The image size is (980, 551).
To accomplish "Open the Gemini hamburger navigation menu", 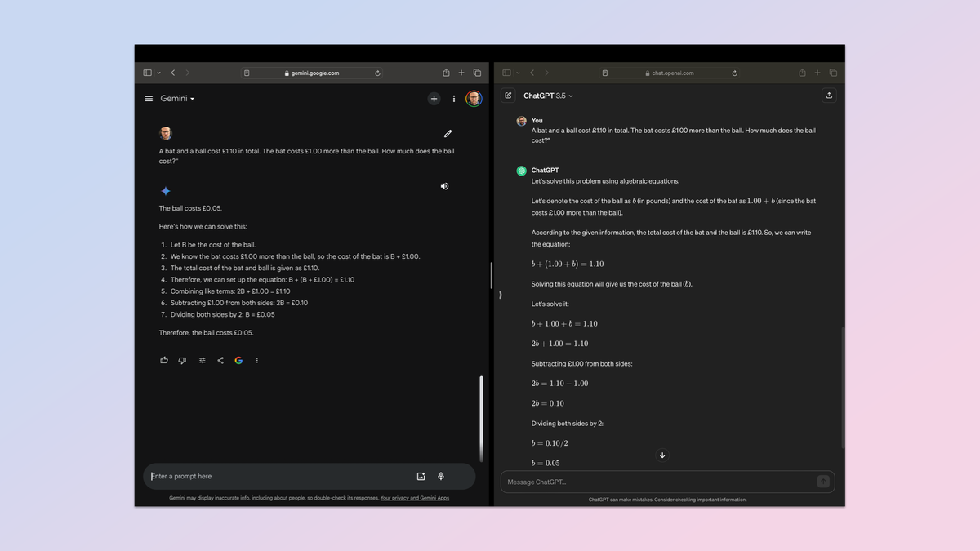I will coord(149,98).
